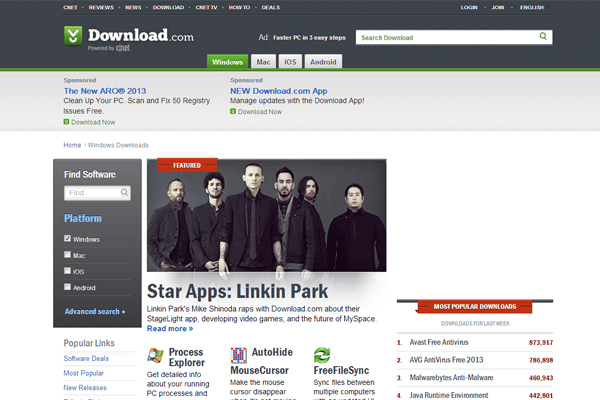Click the featured Linkin Park band photo
The height and width of the screenshot is (400, 600).
(266, 216)
